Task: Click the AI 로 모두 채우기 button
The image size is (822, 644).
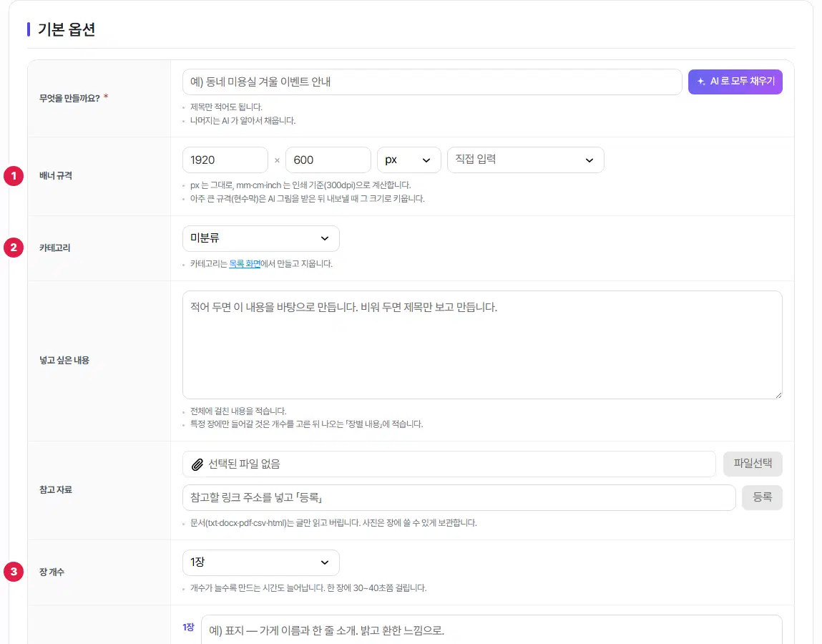Action: point(735,82)
